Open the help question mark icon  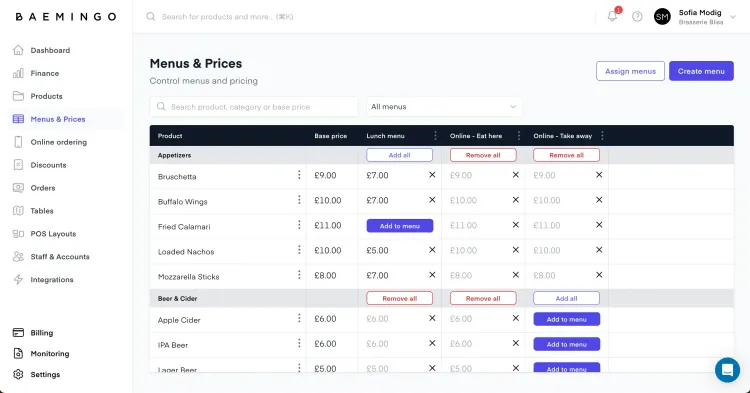click(637, 17)
